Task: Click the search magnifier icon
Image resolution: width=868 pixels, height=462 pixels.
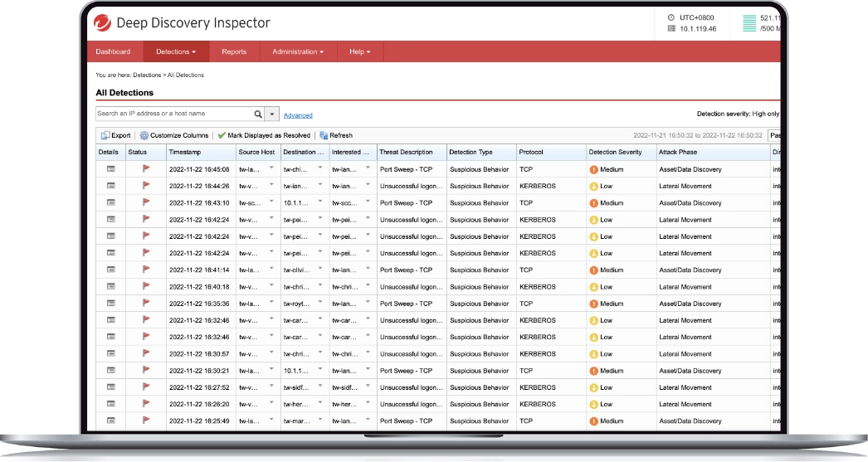Action: coord(258,114)
